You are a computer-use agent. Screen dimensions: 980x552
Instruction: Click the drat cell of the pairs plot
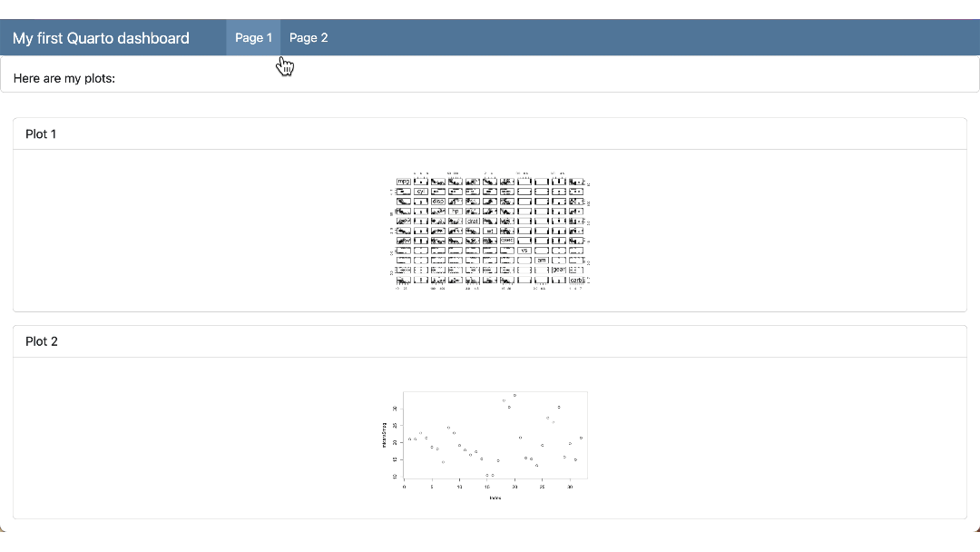472,222
